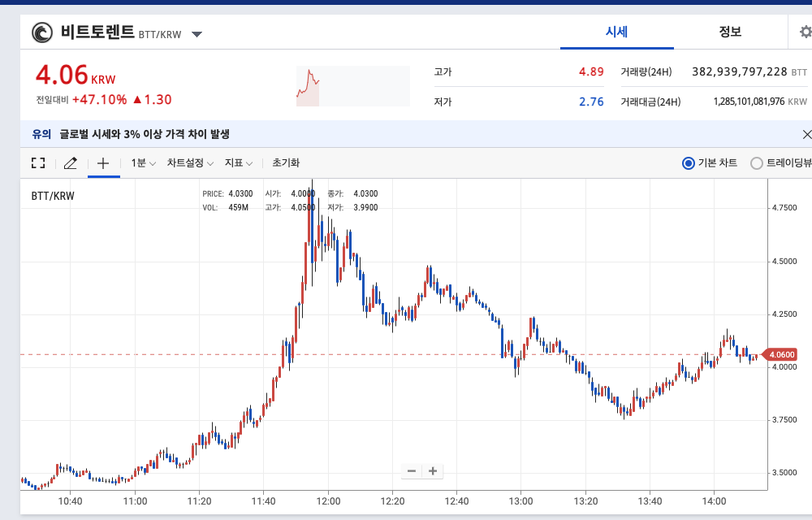The image size is (812, 520).
Task: Click the 24H volume 382,939,797,228
Action: pyautogui.click(x=740, y=71)
